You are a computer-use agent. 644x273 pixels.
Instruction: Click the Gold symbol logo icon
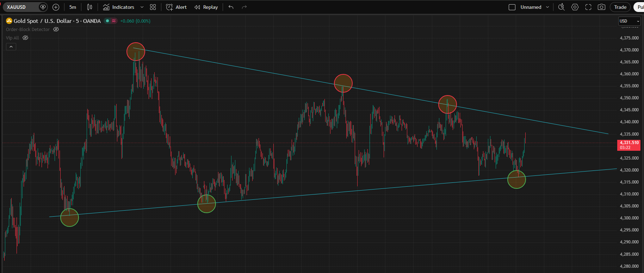click(x=9, y=21)
